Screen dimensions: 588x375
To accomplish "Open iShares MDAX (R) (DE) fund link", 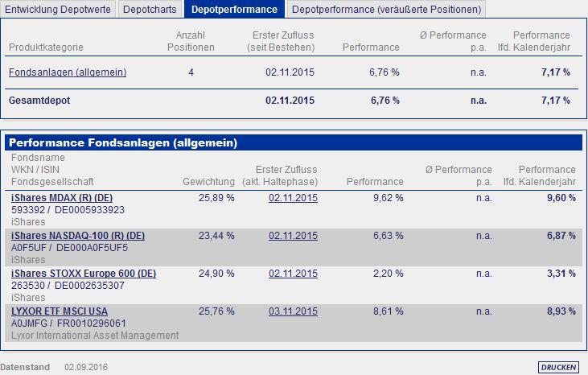I will tap(62, 198).
